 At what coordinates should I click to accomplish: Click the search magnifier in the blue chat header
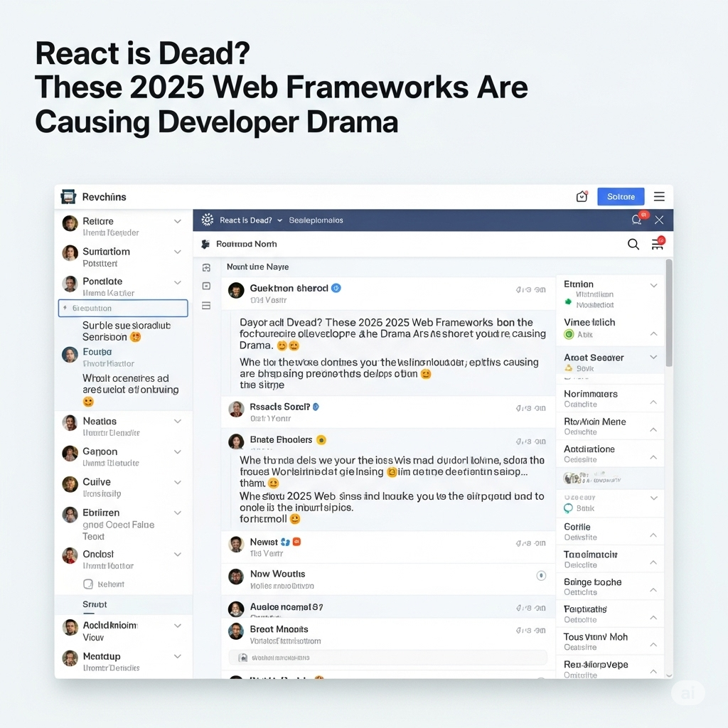(x=637, y=220)
